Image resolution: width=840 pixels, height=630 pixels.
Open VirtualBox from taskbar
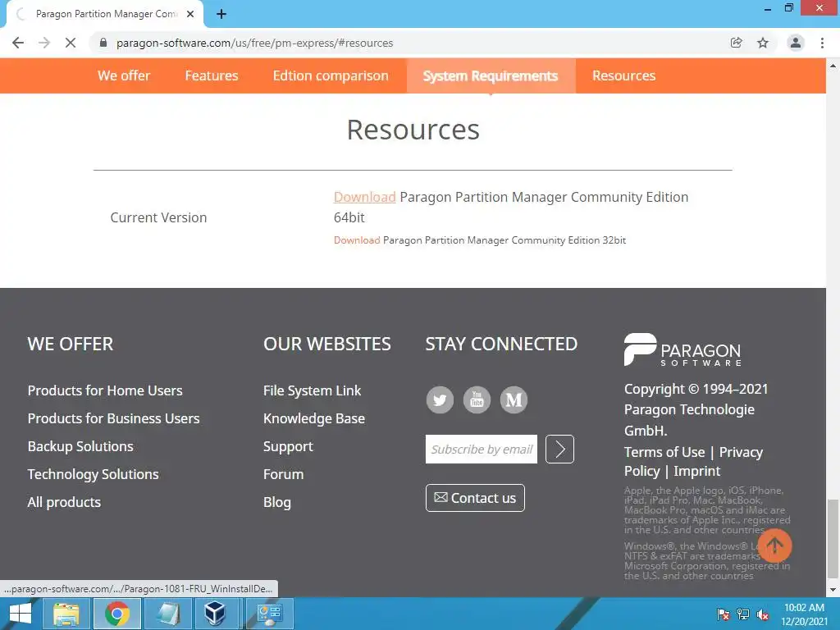[x=216, y=614]
